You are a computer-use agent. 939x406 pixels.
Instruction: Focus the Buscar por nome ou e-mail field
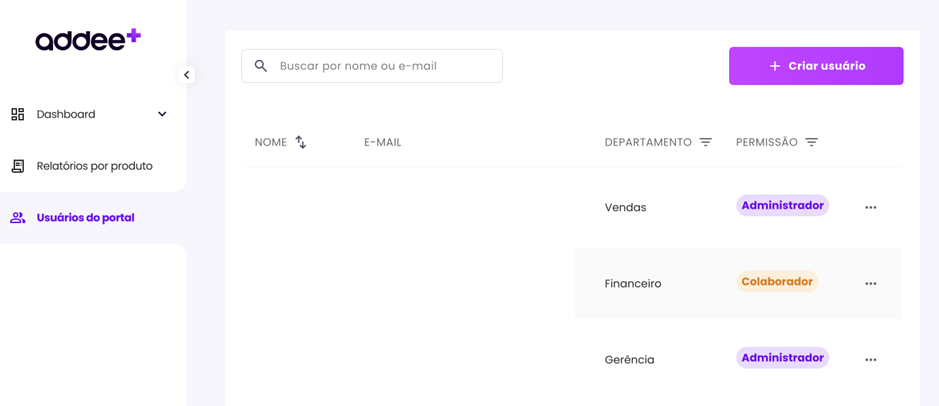pyautogui.click(x=372, y=66)
